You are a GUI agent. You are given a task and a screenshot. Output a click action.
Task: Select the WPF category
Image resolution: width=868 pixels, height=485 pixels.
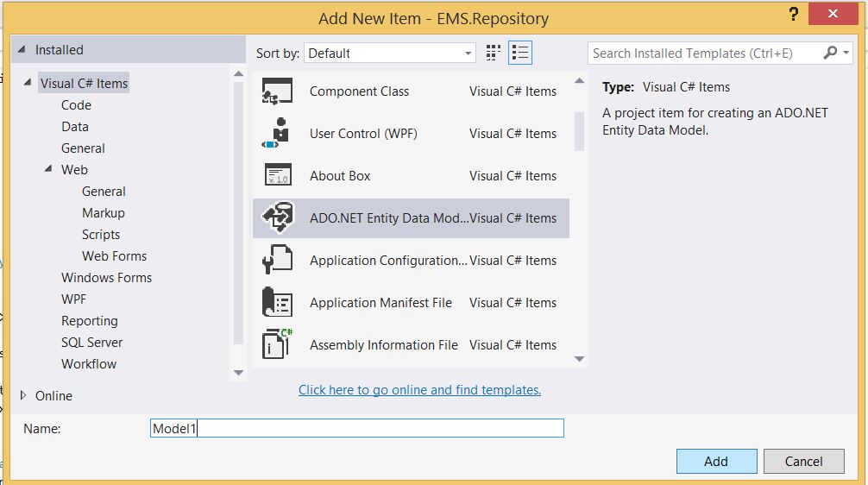coord(73,299)
